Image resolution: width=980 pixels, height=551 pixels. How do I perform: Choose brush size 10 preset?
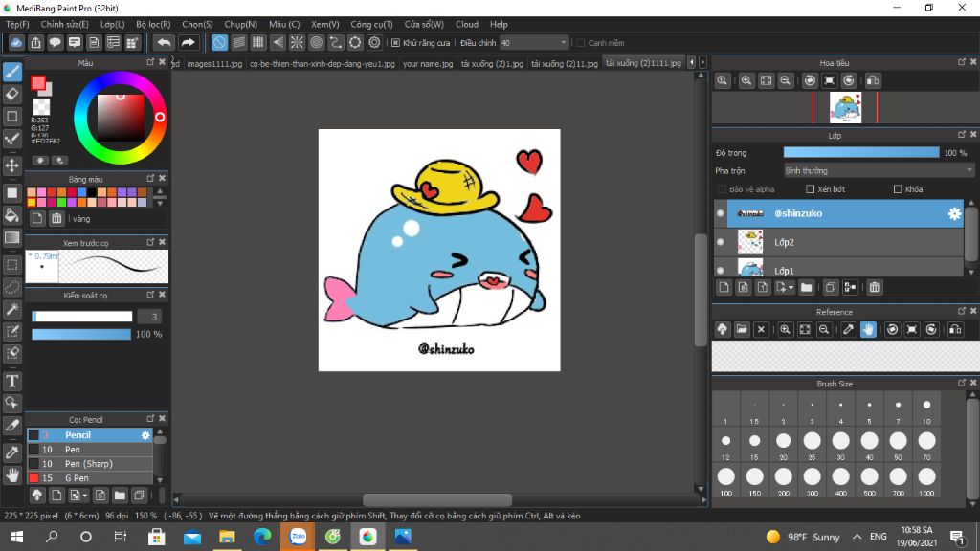coord(926,409)
